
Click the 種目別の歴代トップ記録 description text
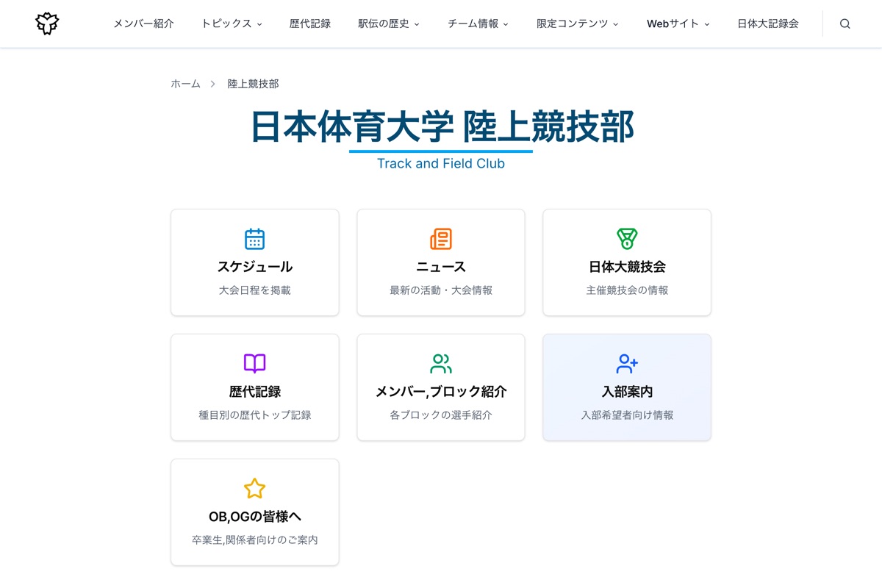[x=254, y=415]
